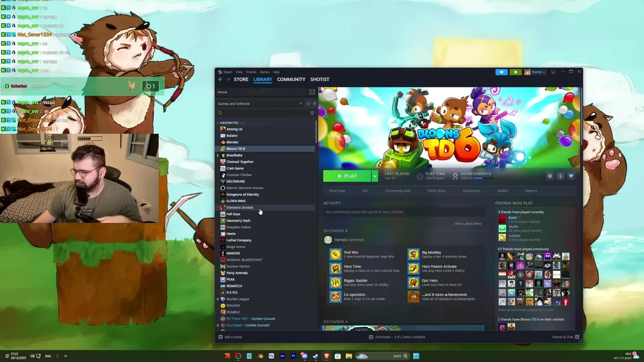The image size is (644, 362).
Task: Collapse the Favorites category
Action: tap(218, 123)
